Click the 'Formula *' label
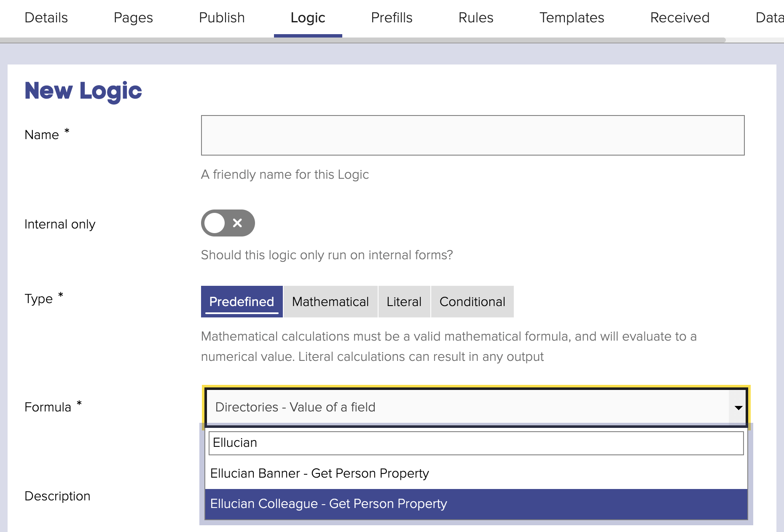Screen dimensions: 784x532 click(x=53, y=407)
